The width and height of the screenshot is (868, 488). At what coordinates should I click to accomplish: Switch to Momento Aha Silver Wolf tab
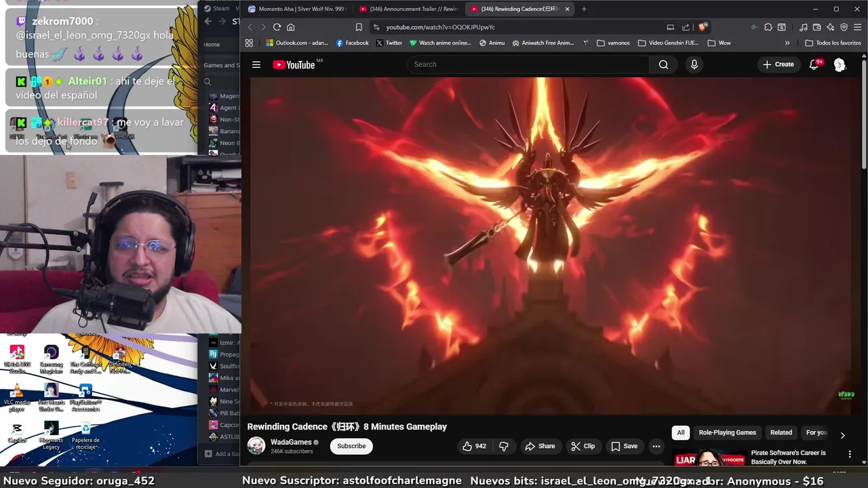[297, 9]
